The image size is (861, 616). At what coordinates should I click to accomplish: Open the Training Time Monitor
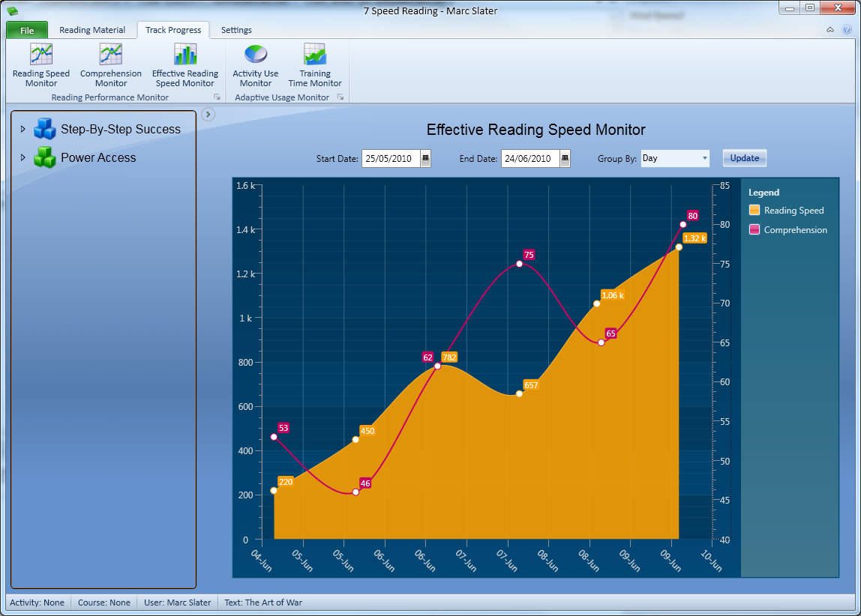(315, 64)
